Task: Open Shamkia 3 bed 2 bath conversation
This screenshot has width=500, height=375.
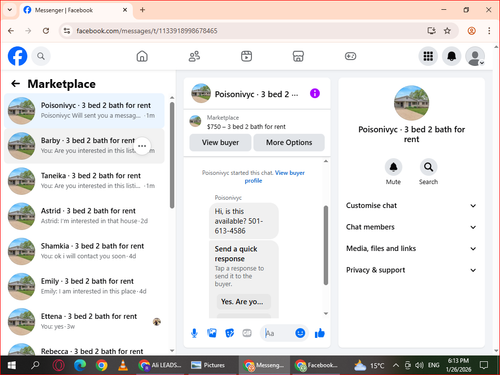Action: [84, 251]
